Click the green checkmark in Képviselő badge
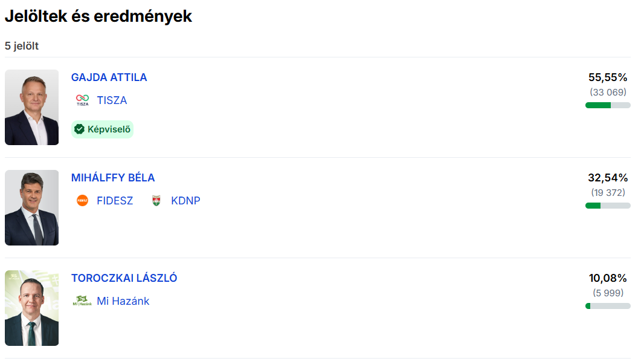644x361 pixels. coord(79,129)
